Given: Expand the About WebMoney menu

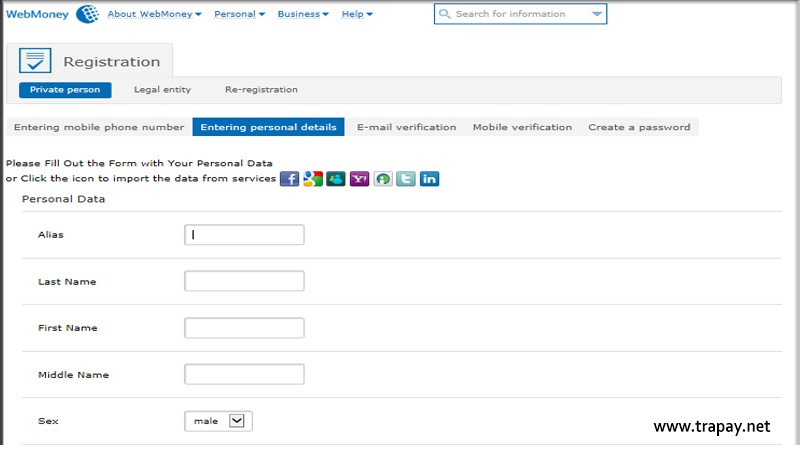Looking at the screenshot, I should click(x=154, y=15).
